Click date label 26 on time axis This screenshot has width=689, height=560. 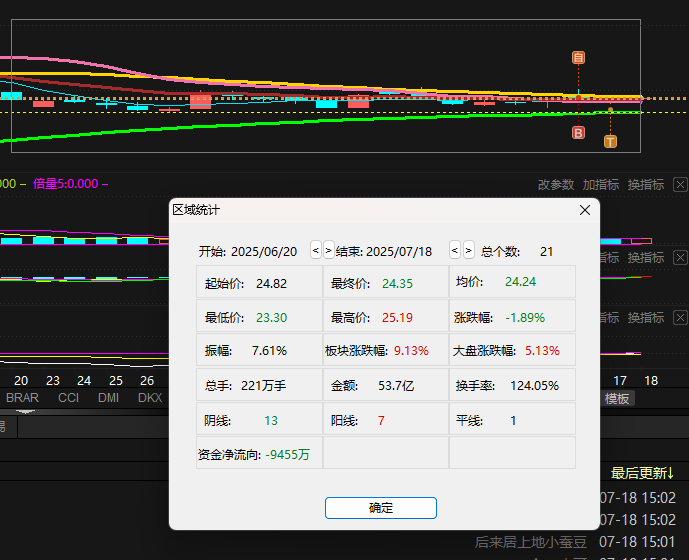point(147,381)
